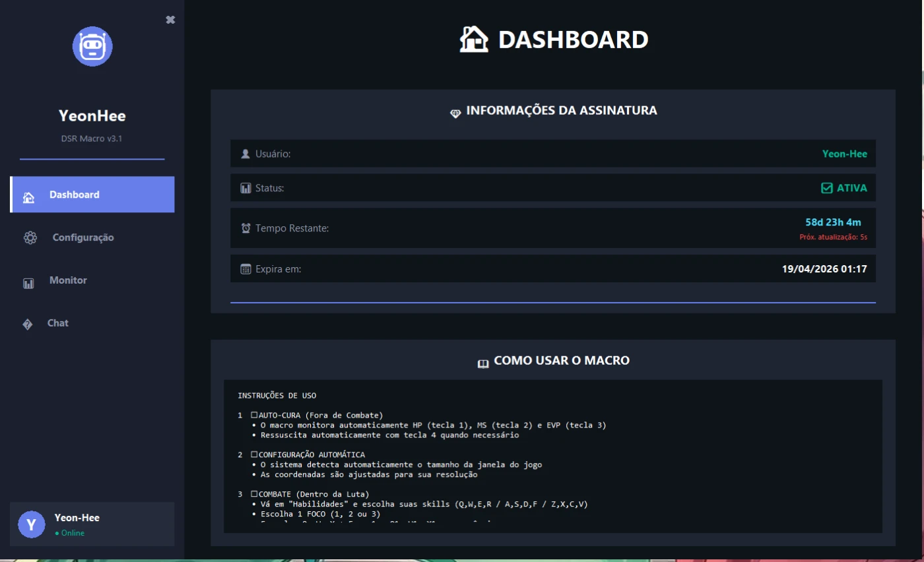Close the sidebar with the X button

[170, 20]
